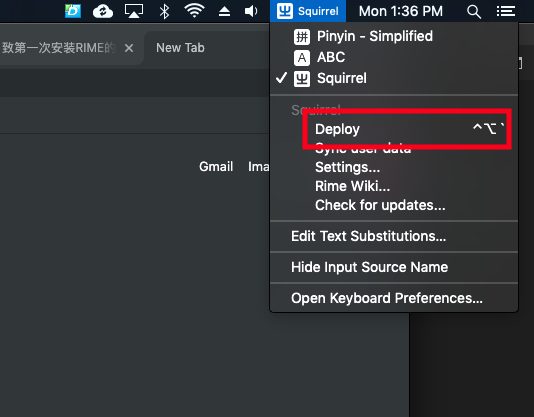Click the cloud sync icon in menu bar

pos(103,11)
